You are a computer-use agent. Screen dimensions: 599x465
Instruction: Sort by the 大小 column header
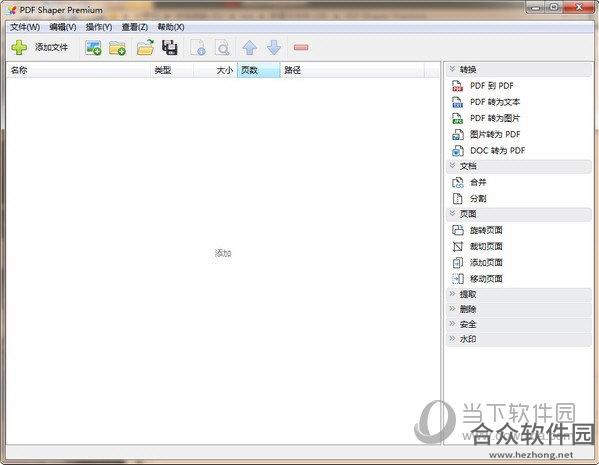tap(215, 70)
